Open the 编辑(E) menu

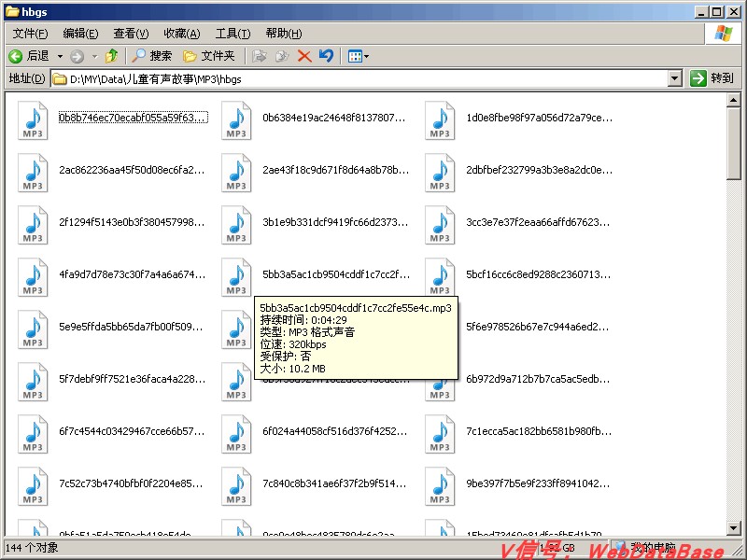(x=80, y=34)
